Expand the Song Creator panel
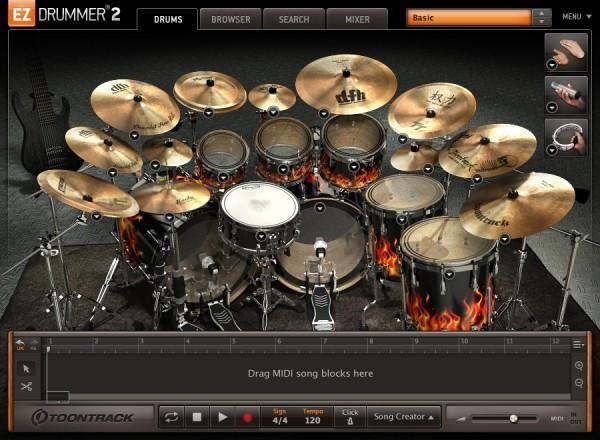The image size is (600, 440). pyautogui.click(x=403, y=416)
